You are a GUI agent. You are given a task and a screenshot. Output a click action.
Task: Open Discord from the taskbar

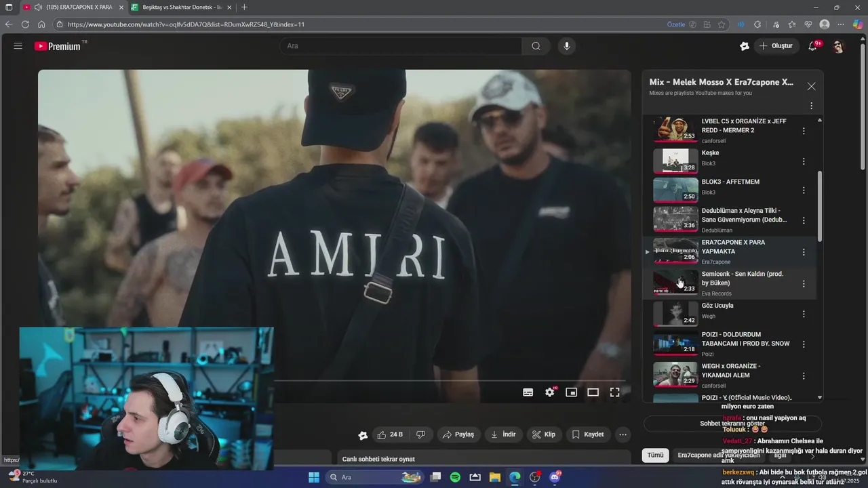555,477
